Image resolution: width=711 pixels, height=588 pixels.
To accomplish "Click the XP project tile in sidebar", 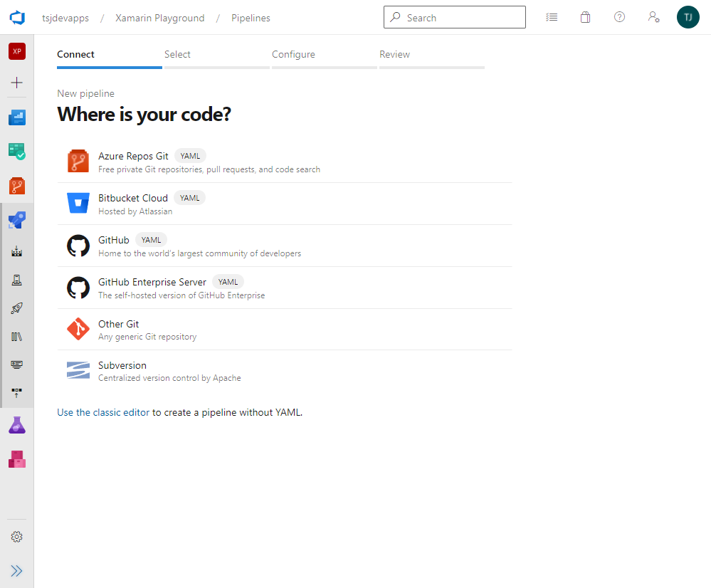I will point(17,51).
